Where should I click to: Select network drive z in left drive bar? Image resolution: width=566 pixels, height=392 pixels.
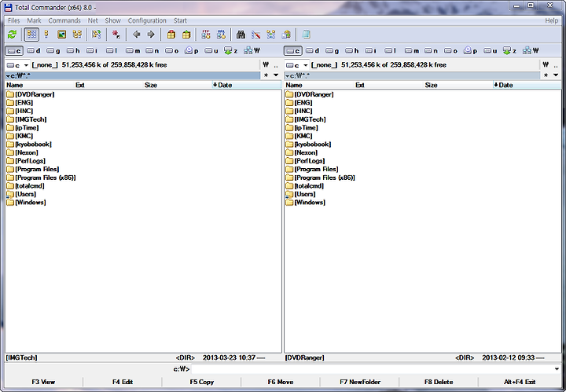coord(230,51)
